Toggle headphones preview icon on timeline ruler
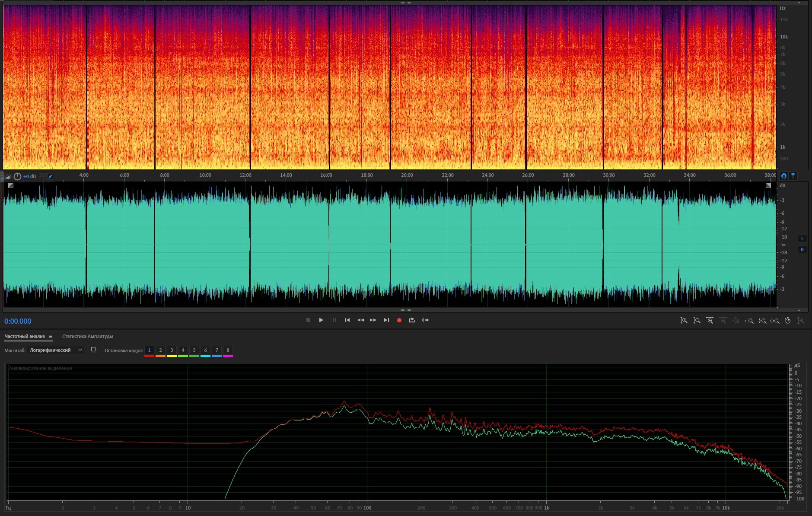Screen dimensions: 812x516 (783, 176)
